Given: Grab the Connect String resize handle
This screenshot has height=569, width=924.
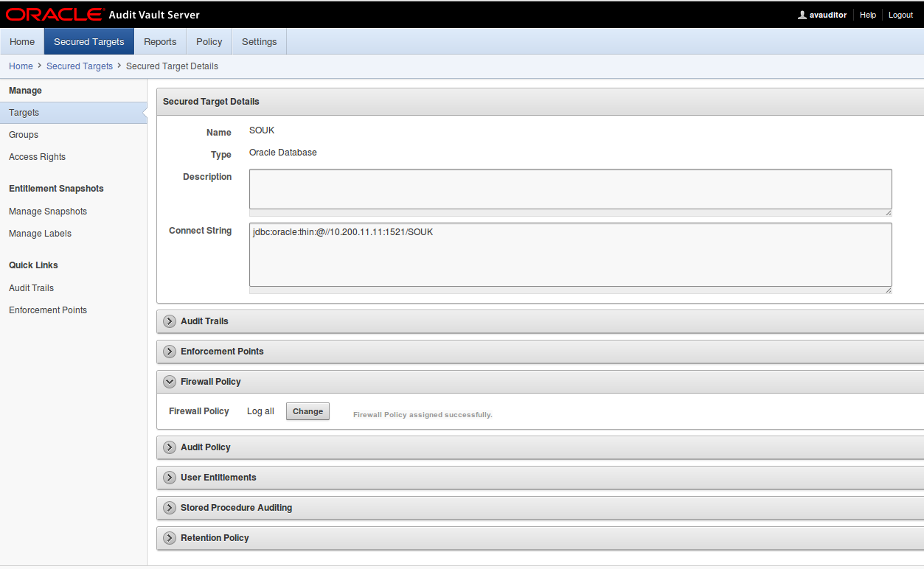Looking at the screenshot, I should [888, 290].
